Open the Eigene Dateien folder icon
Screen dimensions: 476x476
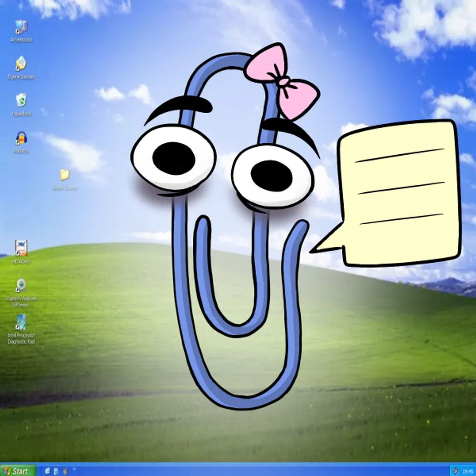coord(21,64)
